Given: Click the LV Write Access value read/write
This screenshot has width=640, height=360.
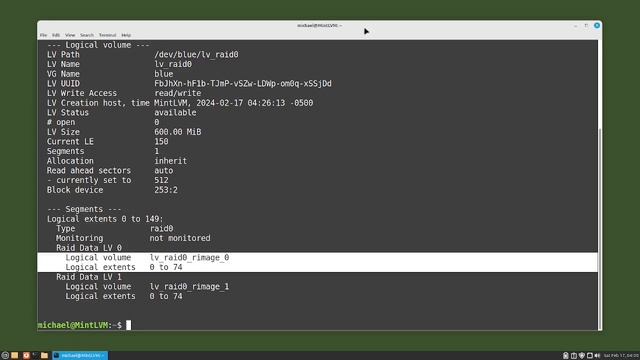Looking at the screenshot, I should [x=178, y=93].
